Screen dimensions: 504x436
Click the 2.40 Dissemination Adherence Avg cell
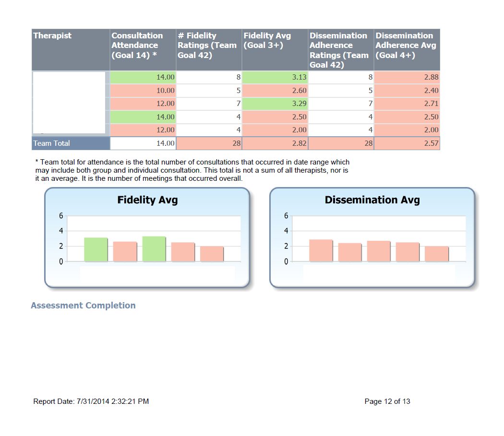click(x=407, y=91)
